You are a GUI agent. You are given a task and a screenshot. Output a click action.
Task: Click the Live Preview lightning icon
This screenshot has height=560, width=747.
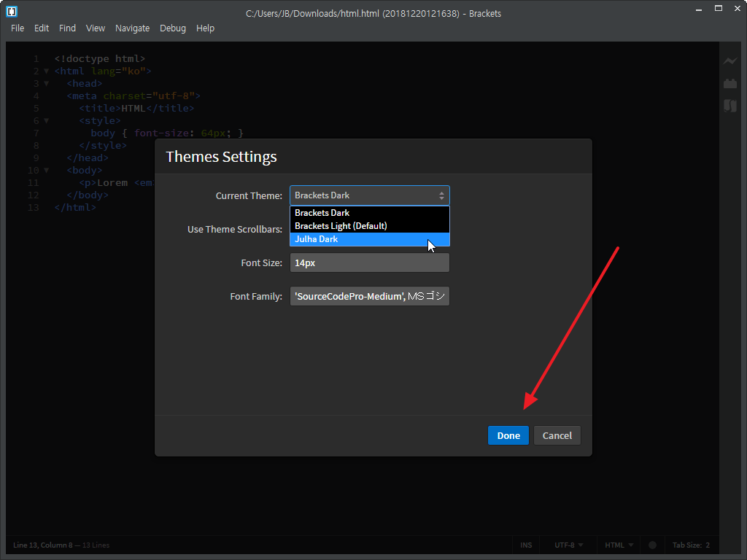pyautogui.click(x=729, y=61)
